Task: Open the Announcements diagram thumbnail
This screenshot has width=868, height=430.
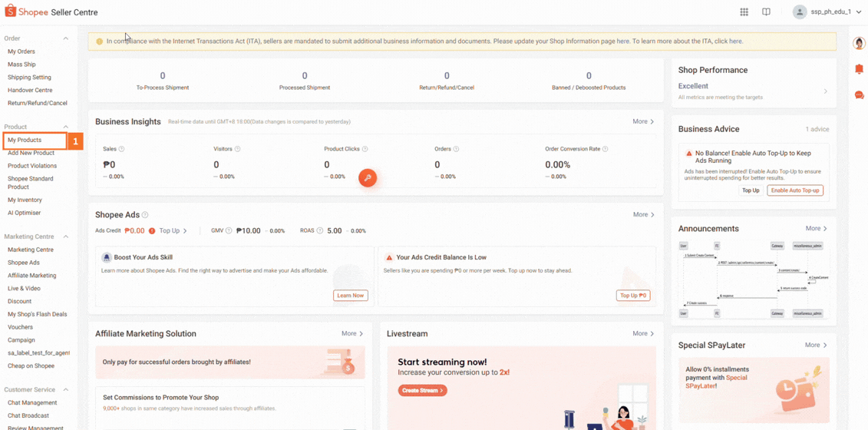Action: 754,279
